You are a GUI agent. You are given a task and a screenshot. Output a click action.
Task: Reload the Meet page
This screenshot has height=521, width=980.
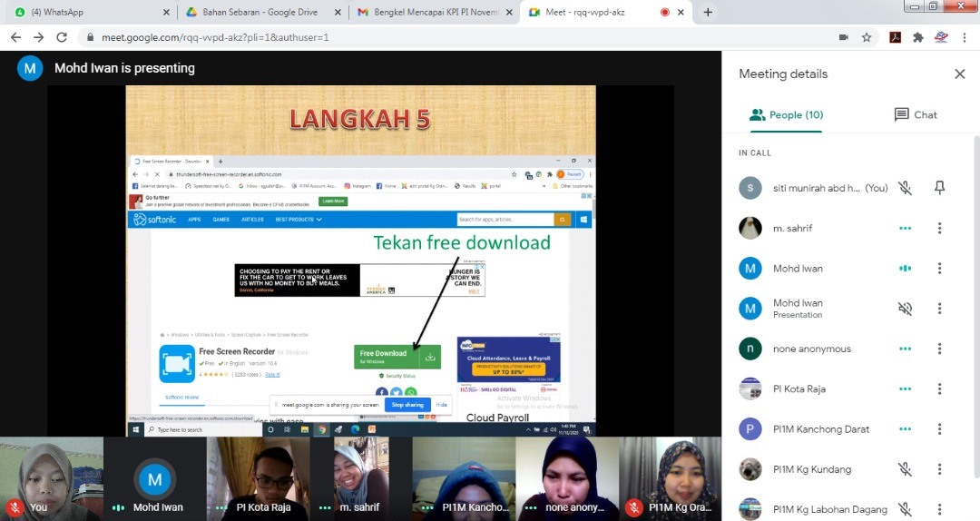click(x=62, y=37)
